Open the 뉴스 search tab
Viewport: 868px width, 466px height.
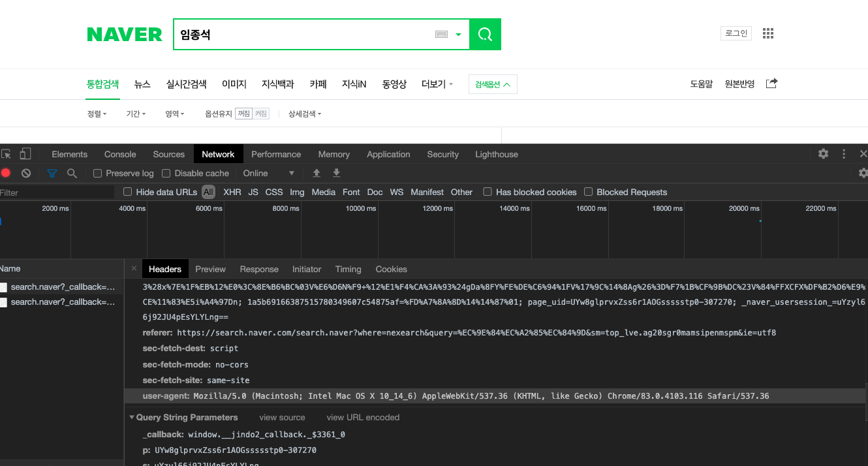[142, 84]
